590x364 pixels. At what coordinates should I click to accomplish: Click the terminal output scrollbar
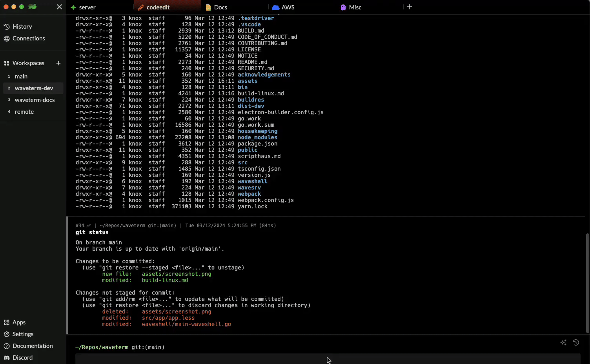587,282
